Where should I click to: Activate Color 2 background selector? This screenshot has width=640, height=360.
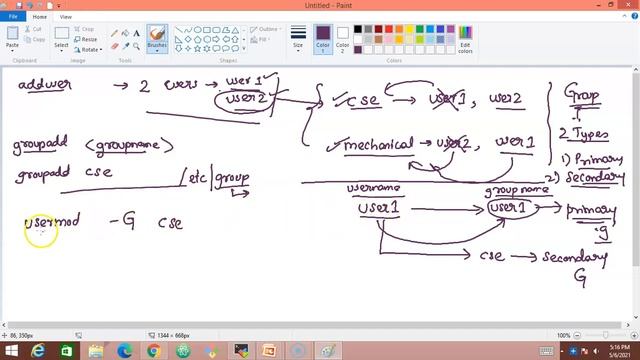click(342, 39)
